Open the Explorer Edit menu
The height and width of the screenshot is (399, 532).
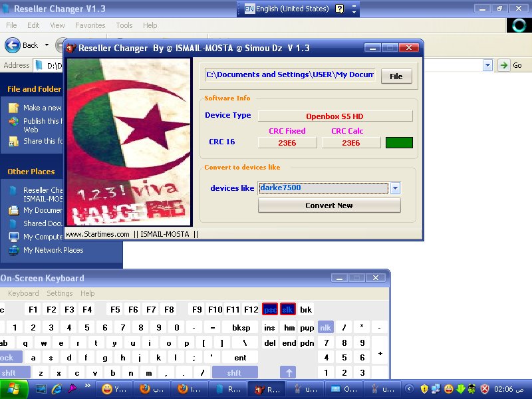pyautogui.click(x=33, y=25)
